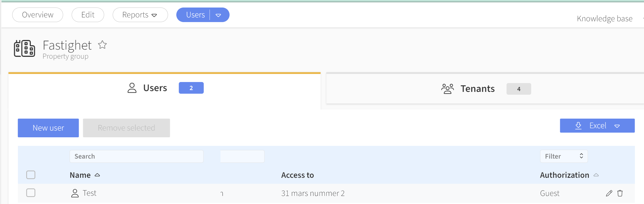
Task: Sort by Name using its arrow icon
Action: pyautogui.click(x=97, y=175)
